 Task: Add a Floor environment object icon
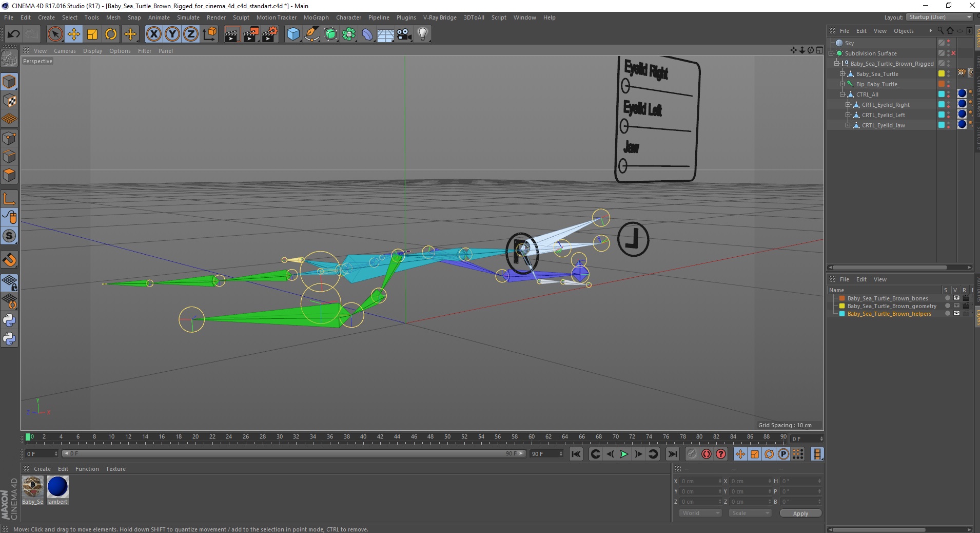pyautogui.click(x=385, y=34)
